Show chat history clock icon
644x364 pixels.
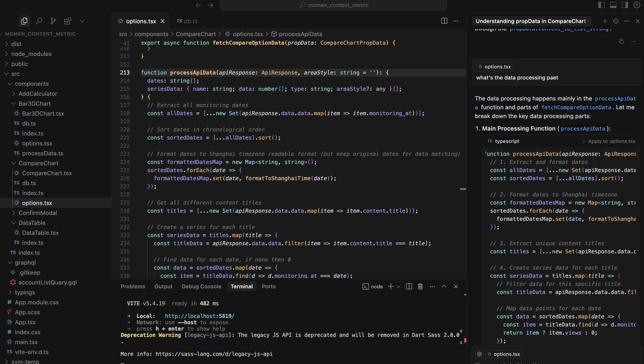[616, 21]
